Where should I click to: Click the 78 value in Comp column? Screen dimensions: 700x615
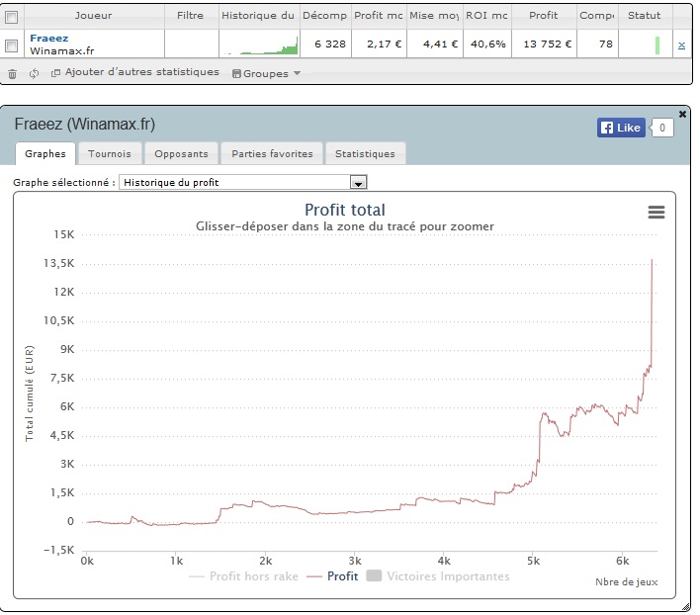606,44
